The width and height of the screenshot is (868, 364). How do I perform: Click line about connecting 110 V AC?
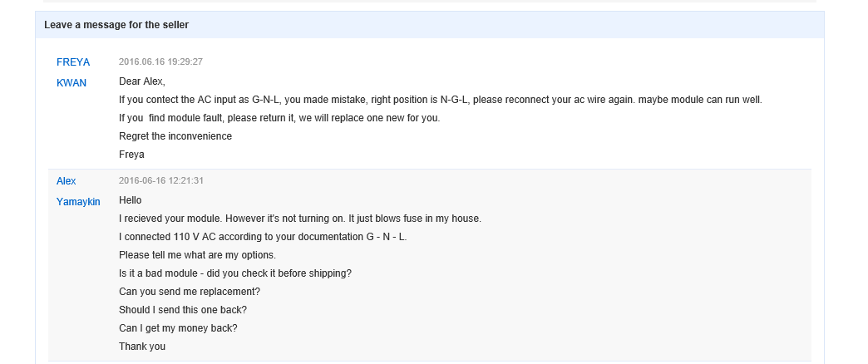click(263, 237)
